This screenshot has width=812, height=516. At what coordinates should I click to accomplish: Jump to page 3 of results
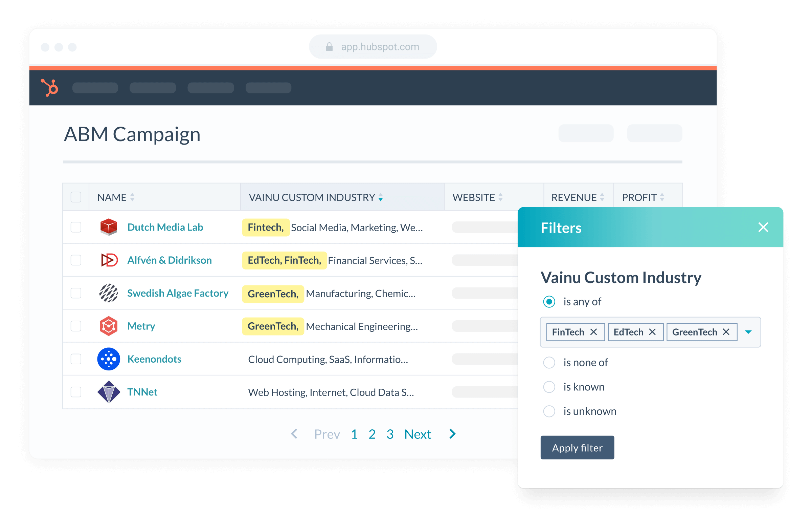tap(390, 434)
